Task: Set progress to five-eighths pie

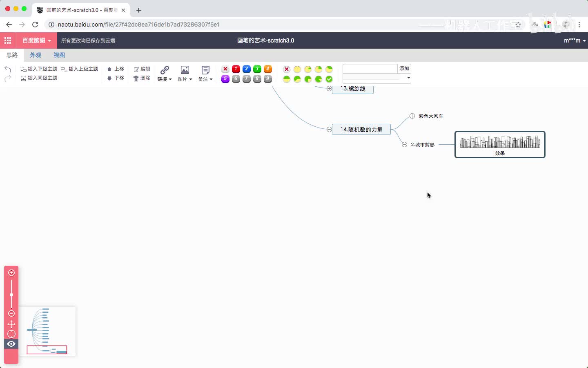Action: coord(297,79)
